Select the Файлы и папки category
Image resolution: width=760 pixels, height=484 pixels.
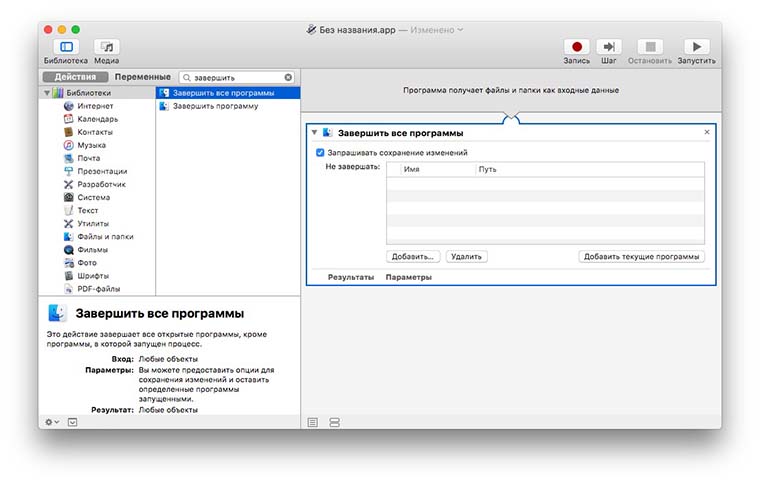[x=105, y=237]
